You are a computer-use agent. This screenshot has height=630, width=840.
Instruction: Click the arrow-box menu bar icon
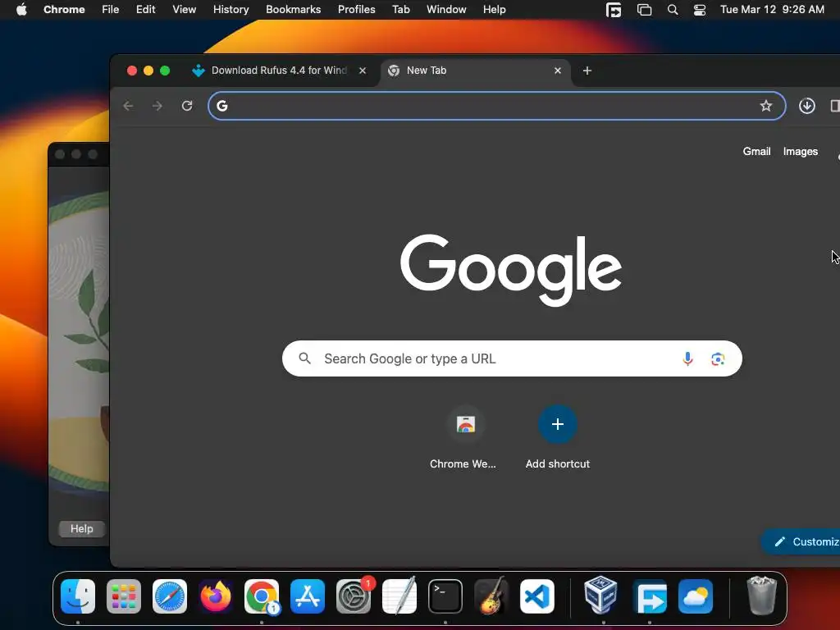[x=614, y=10]
